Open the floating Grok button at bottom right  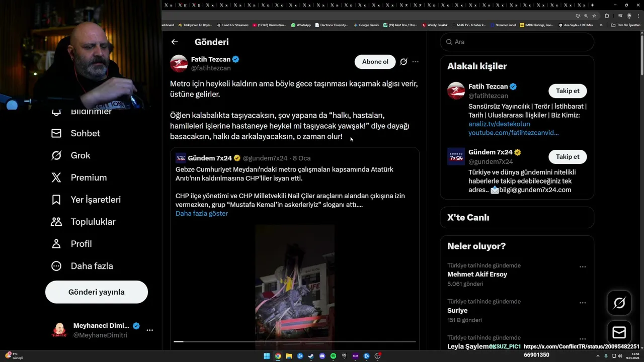[x=619, y=303]
